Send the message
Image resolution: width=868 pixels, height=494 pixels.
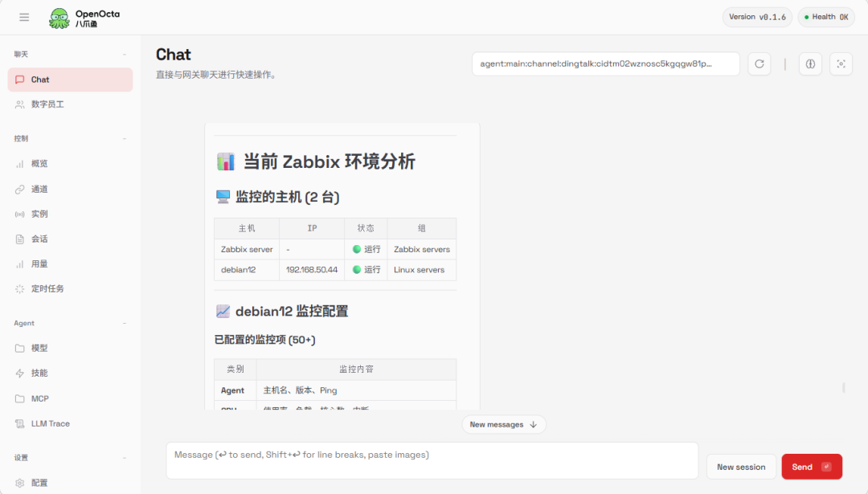pos(812,467)
